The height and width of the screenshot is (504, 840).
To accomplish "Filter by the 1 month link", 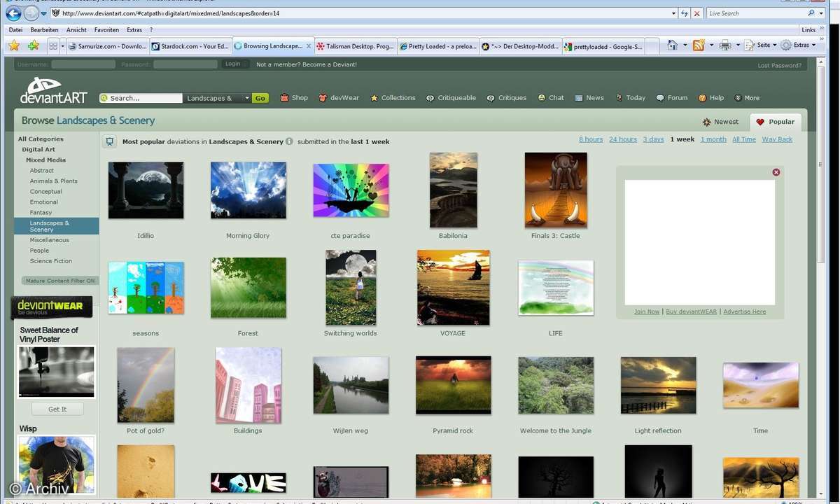I will tap(713, 139).
